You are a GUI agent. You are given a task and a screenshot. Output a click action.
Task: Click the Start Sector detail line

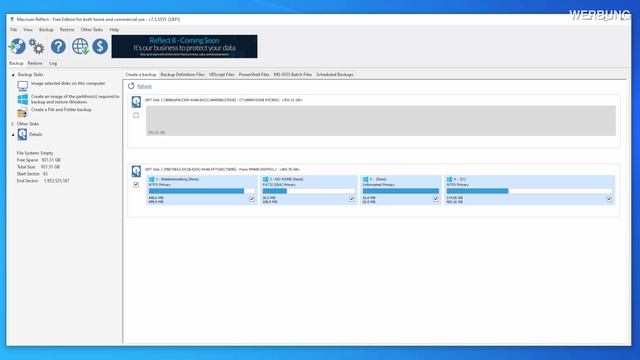[x=32, y=174]
